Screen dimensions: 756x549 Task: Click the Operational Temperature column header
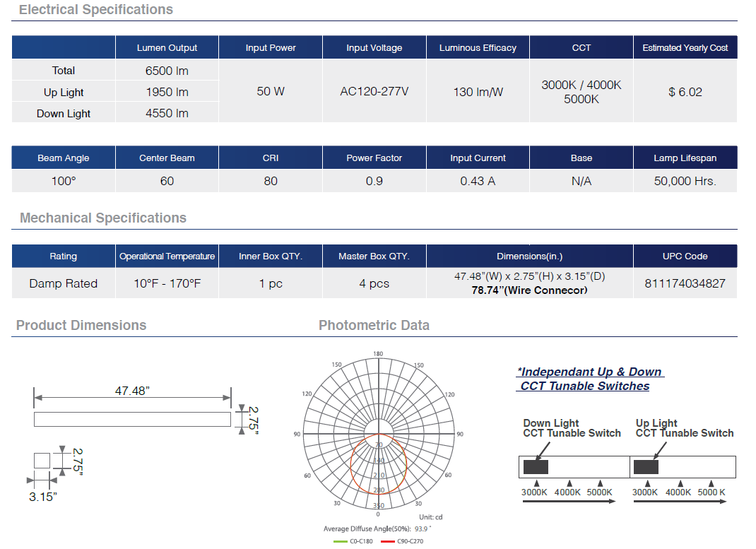point(167,256)
